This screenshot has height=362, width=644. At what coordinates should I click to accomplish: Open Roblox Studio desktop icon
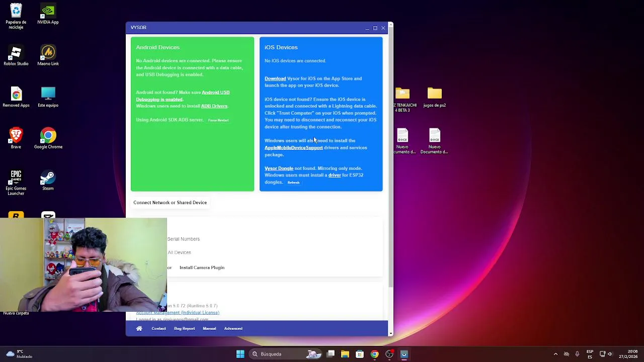[x=16, y=56]
